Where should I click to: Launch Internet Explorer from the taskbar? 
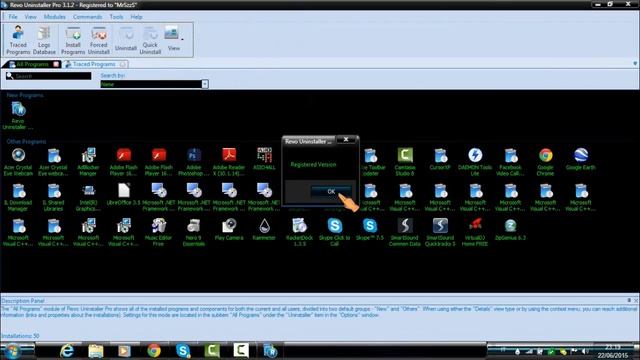point(67,351)
